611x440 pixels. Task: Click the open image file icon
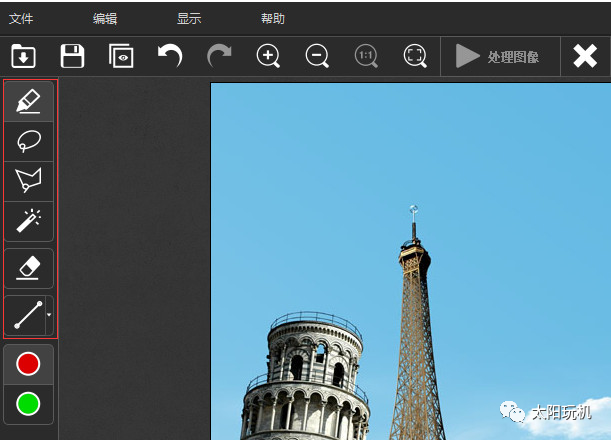pyautogui.click(x=23, y=56)
